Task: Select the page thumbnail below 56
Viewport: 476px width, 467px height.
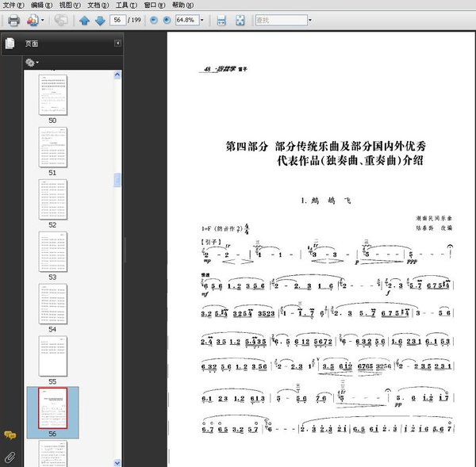Action: click(x=53, y=454)
